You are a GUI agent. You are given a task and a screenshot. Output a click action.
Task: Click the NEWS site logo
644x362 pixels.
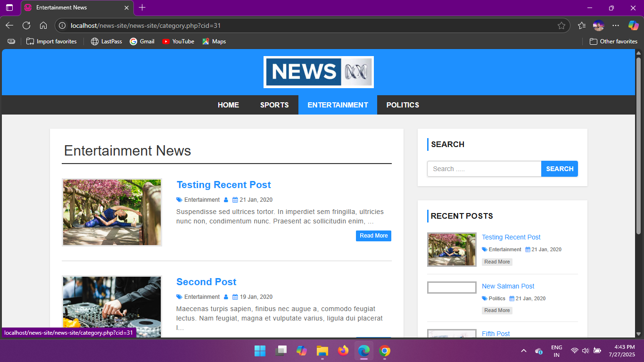[x=319, y=72]
